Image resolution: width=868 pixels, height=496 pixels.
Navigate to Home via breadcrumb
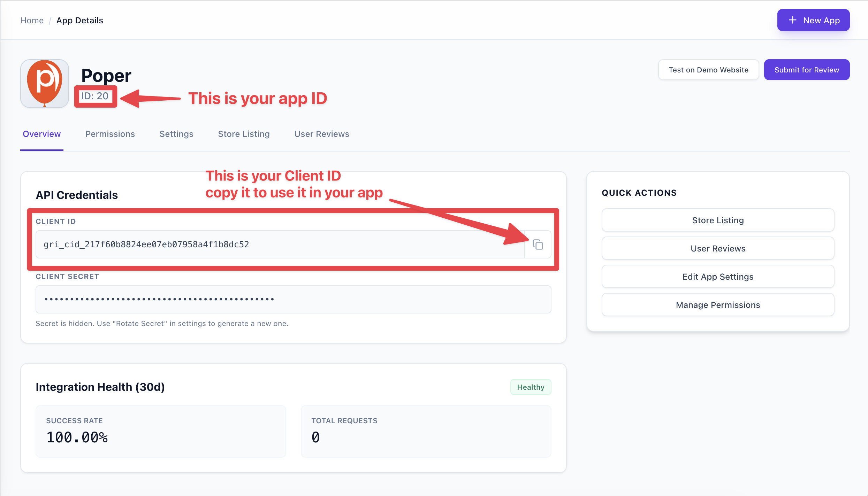32,20
